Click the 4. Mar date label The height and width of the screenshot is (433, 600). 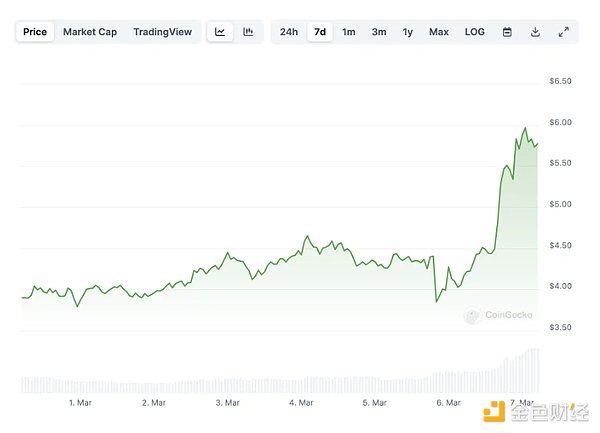click(x=300, y=403)
